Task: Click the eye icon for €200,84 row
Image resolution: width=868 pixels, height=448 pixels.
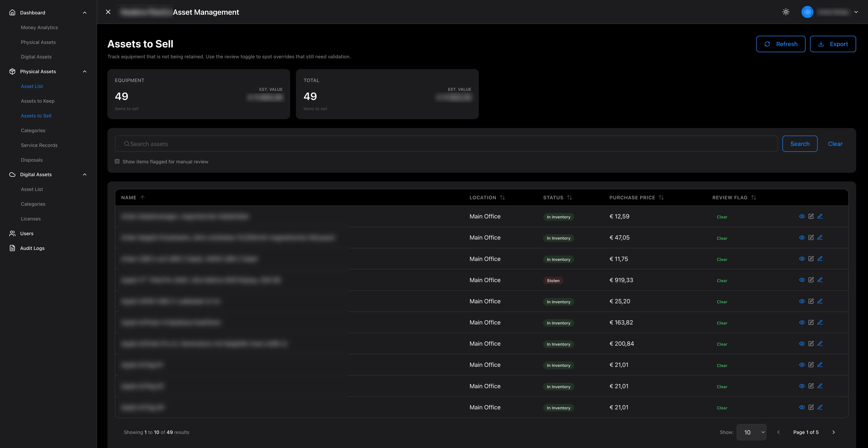Action: (x=802, y=344)
